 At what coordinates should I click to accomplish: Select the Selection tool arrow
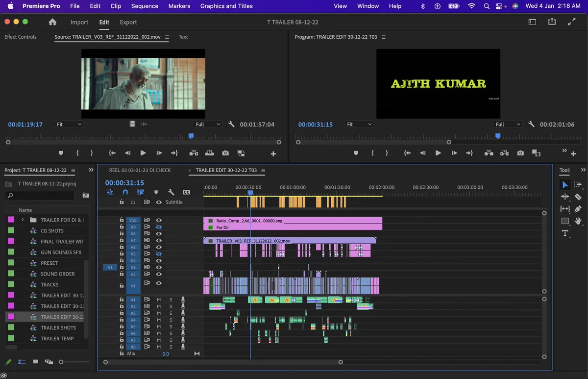click(565, 185)
